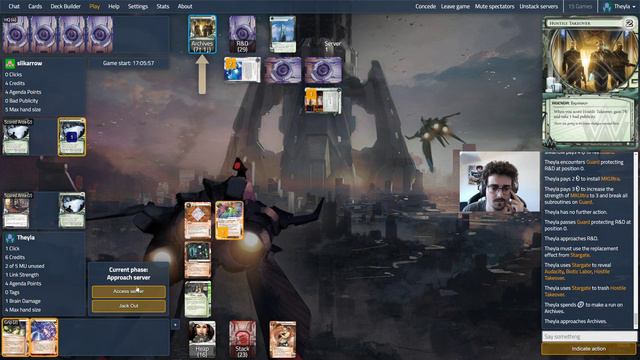Screen dimensions: 640x360
Task: Click the Heap discard pile
Action: 202,339
